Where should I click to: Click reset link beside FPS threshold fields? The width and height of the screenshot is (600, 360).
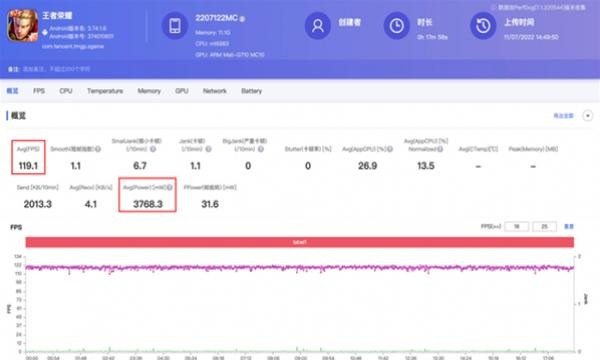click(569, 226)
